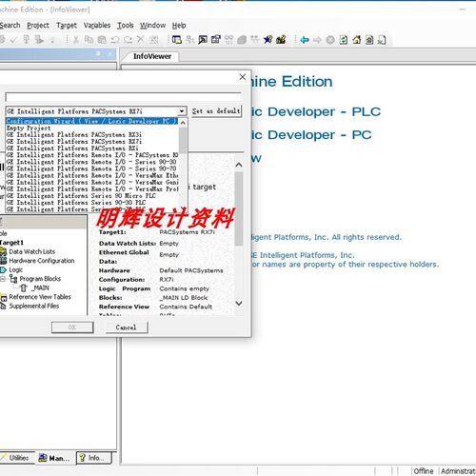476x476 pixels.
Task: Open the Help menu
Action: 179,26
